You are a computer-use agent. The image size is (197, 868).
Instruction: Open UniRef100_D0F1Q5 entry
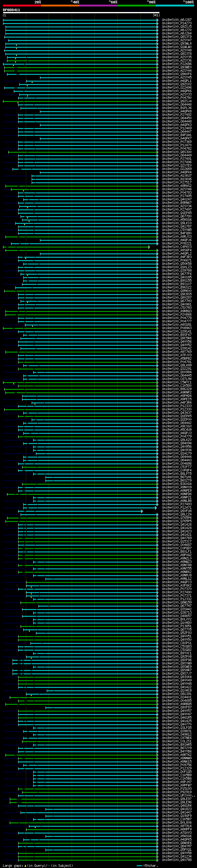(177, 772)
